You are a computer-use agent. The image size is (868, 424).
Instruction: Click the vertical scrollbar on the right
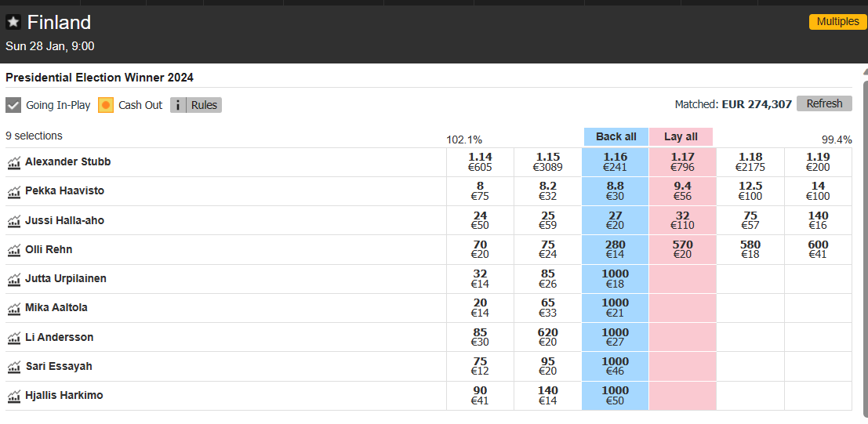point(865,244)
